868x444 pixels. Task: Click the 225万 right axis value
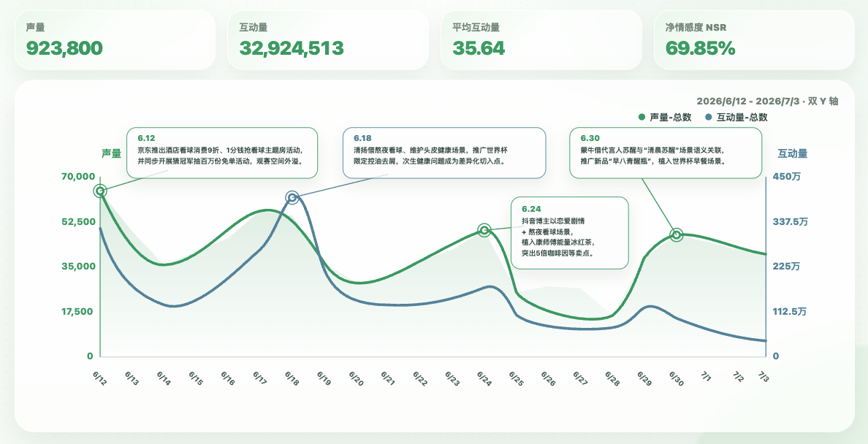786,267
